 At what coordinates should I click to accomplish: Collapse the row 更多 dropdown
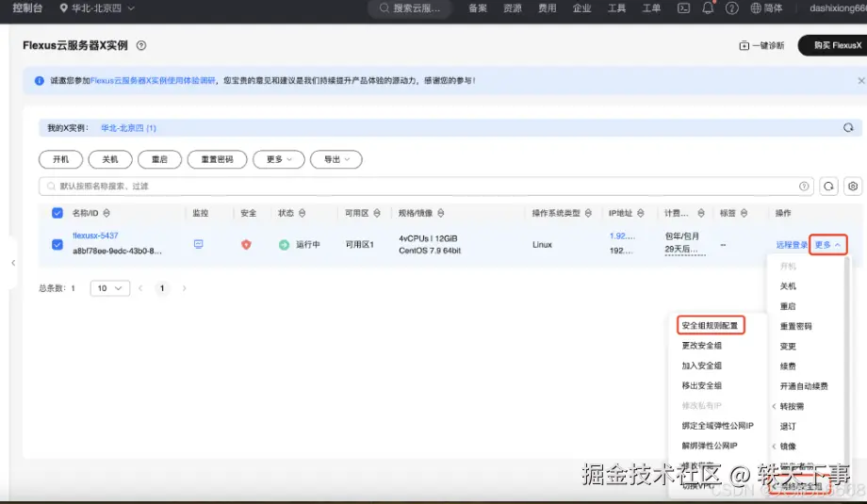point(827,245)
